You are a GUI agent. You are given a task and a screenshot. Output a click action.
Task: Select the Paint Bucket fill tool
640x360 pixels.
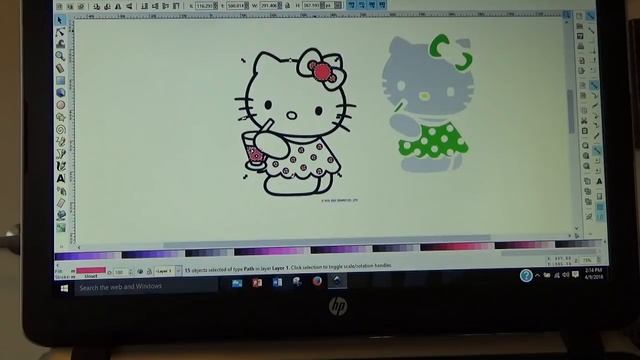pyautogui.click(x=61, y=215)
